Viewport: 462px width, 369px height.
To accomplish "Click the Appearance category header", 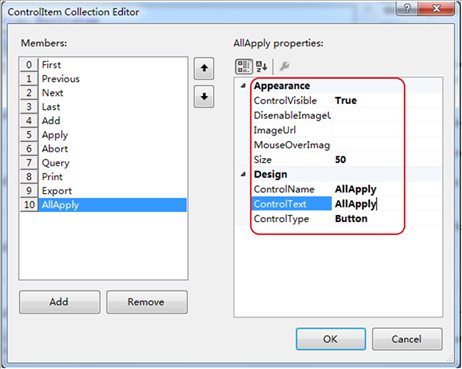I will point(282,86).
